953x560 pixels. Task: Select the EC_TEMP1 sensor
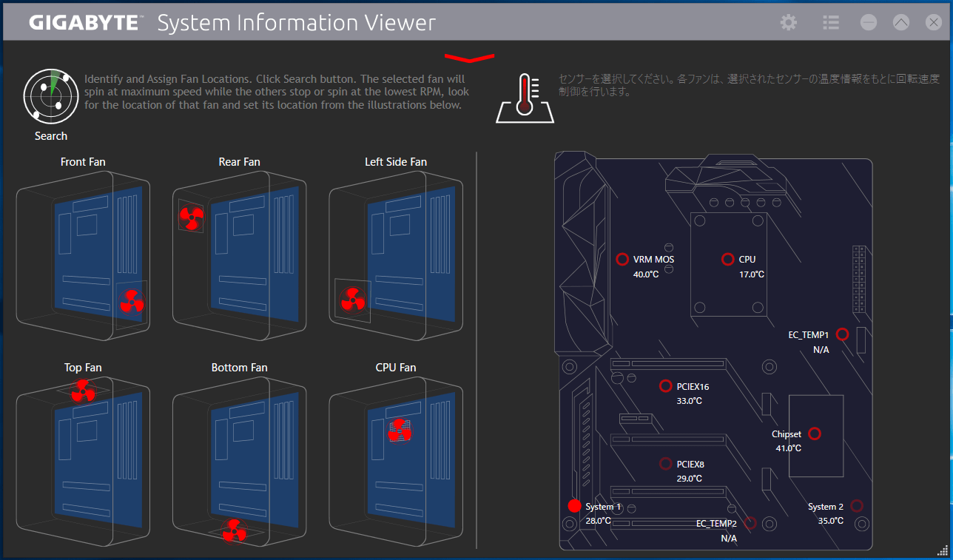(841, 334)
